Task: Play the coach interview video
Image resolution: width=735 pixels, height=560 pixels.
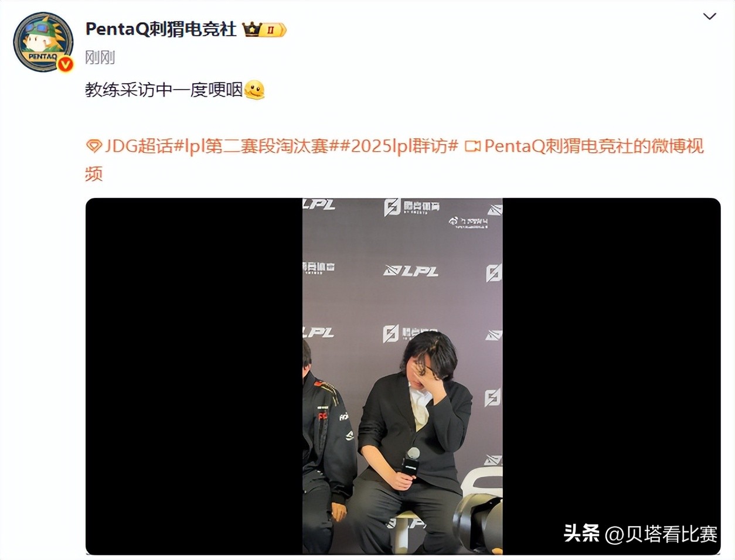Action: (x=403, y=376)
